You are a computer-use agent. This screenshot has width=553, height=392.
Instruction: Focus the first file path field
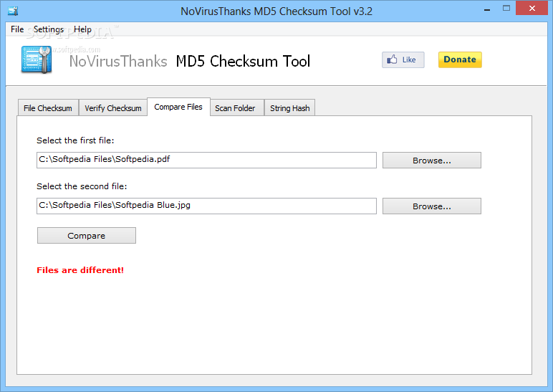coord(207,161)
